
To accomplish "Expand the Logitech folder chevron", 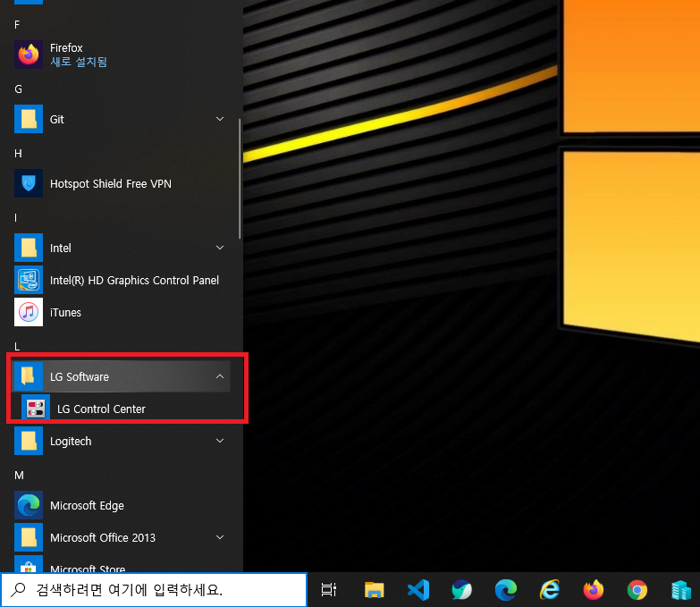I will 220,441.
